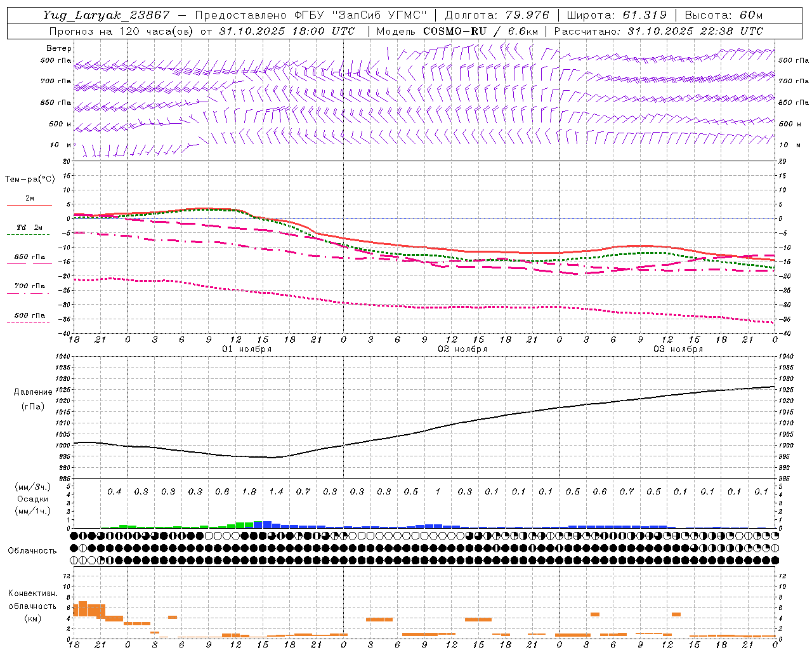Click the dashed line sample under Td 2м
The image size is (812, 650).
pyautogui.click(x=29, y=235)
